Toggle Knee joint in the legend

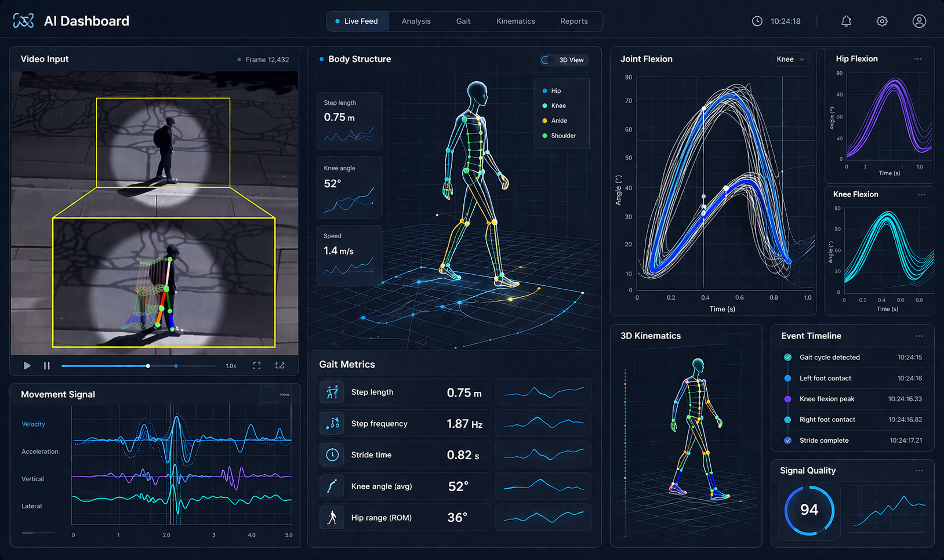click(554, 106)
